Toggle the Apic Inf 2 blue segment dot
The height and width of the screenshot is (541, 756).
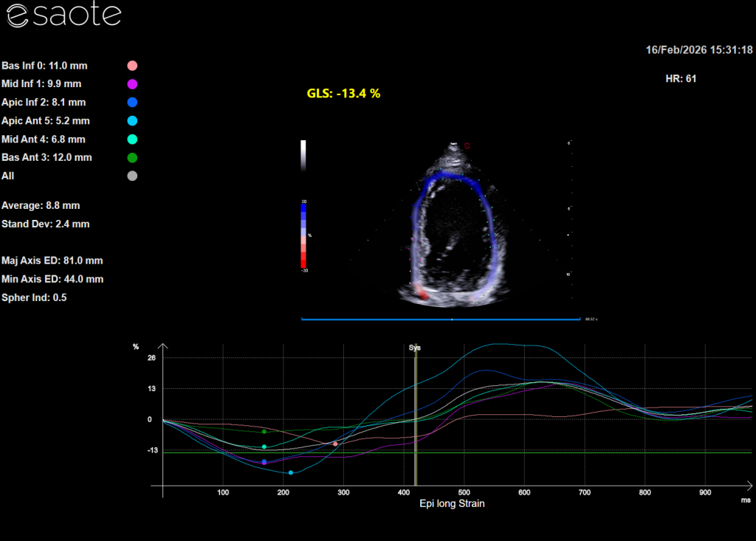(132, 103)
